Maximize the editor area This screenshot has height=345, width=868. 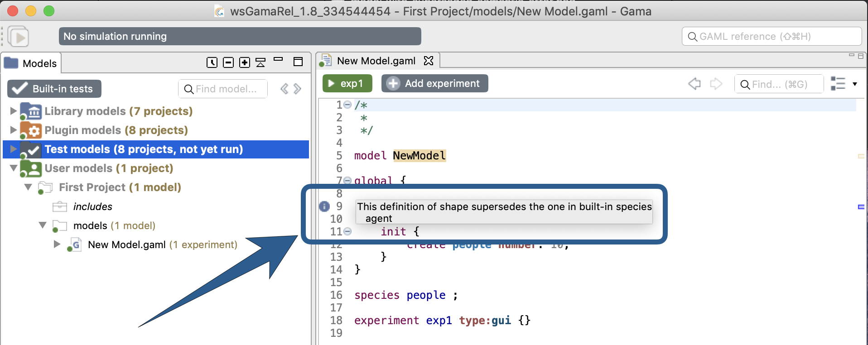coord(861,56)
